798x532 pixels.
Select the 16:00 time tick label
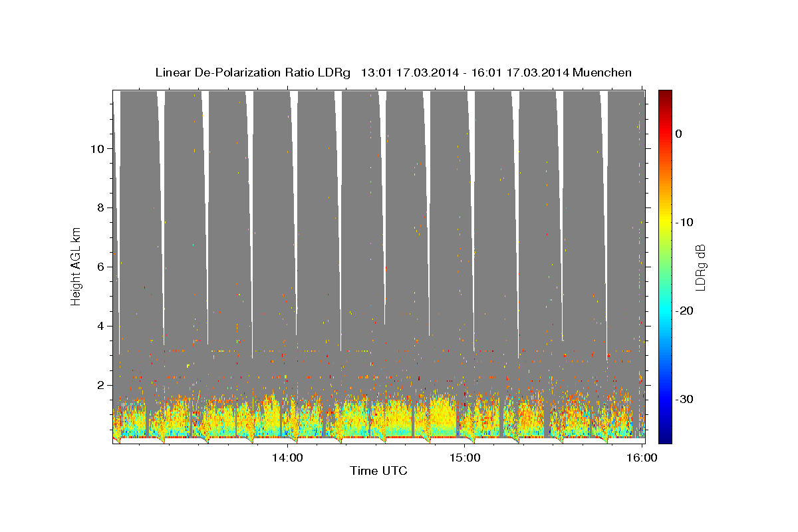[642, 458]
